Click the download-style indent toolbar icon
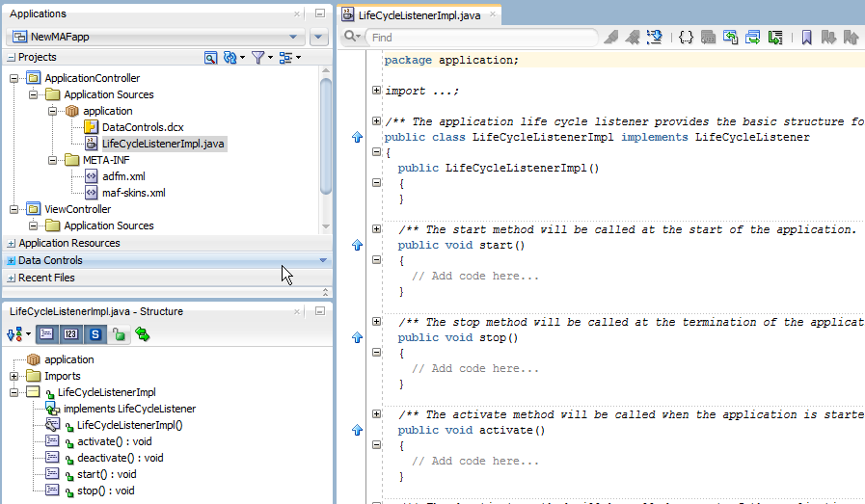This screenshot has width=865, height=504. 654,38
